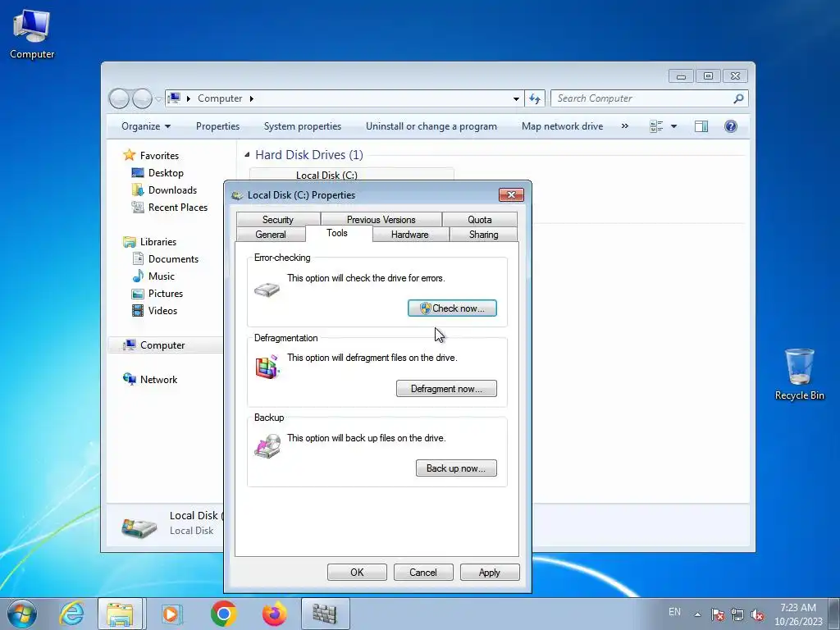Click the Action Center flag tray icon
The width and height of the screenshot is (840, 630).
718,614
